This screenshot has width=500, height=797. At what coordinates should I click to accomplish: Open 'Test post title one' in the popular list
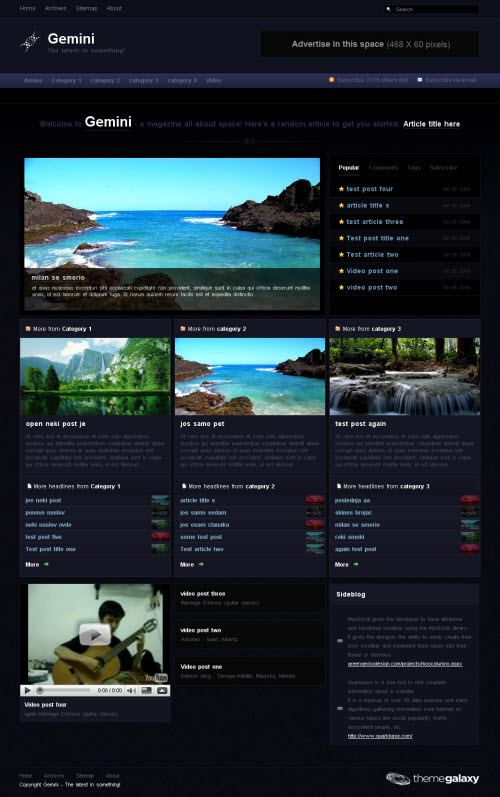coord(378,238)
